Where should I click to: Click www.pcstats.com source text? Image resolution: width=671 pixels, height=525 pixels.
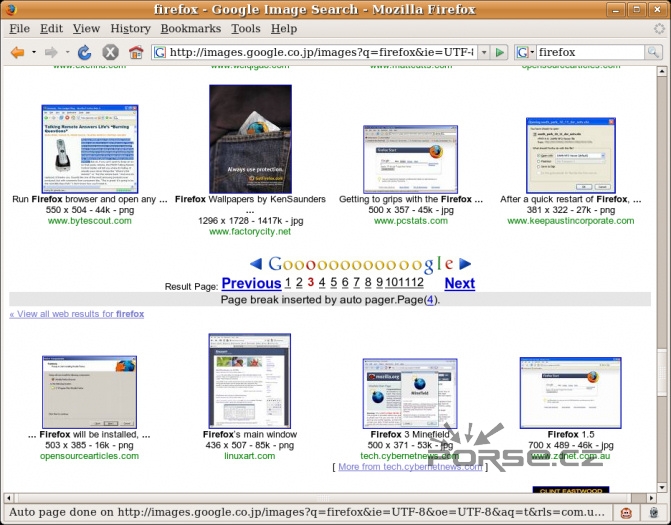pyautogui.click(x=411, y=221)
